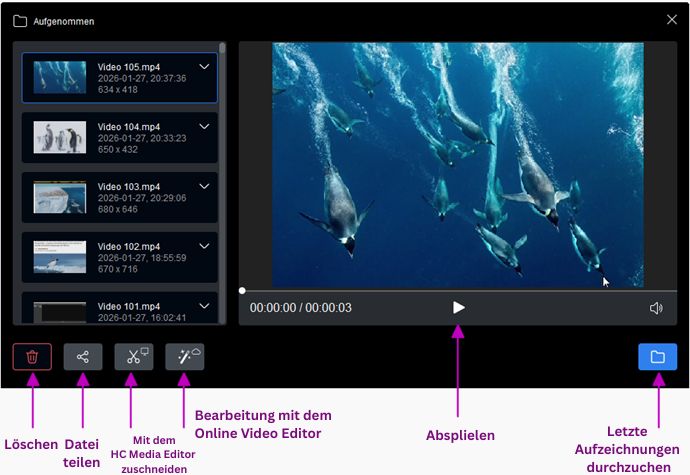This screenshot has width=690, height=475.
Task: Choose Video 102.mp4 thumbnail in list
Action: coord(60,256)
